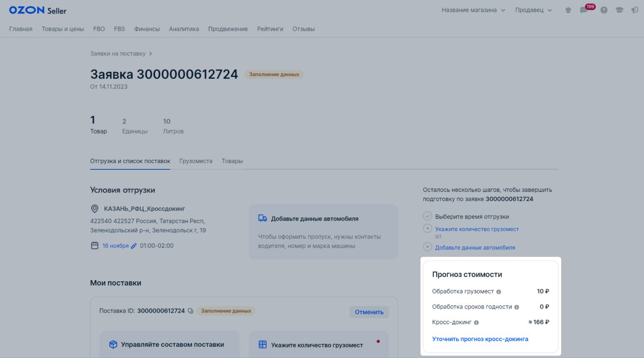Open the help question mark icon

coord(604,10)
